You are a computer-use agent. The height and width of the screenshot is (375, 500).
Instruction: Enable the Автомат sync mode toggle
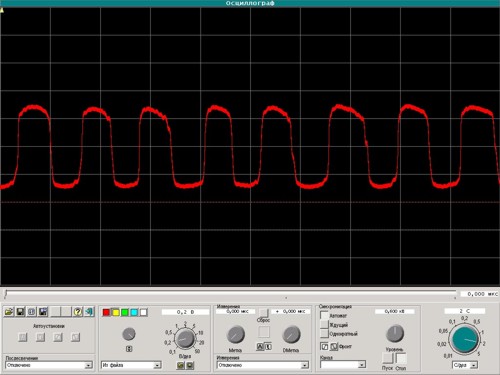pos(324,315)
